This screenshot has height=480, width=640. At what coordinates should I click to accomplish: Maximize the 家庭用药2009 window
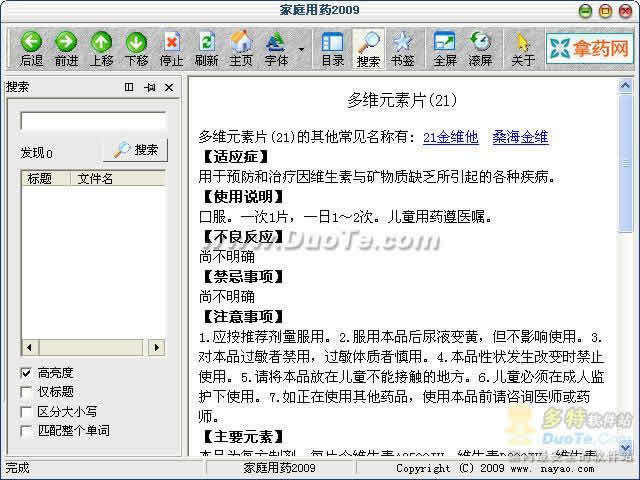[x=605, y=11]
